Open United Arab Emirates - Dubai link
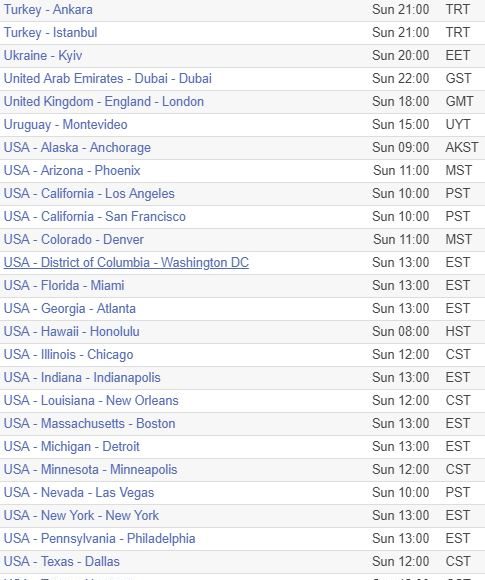This screenshot has height=580, width=485. coord(108,78)
